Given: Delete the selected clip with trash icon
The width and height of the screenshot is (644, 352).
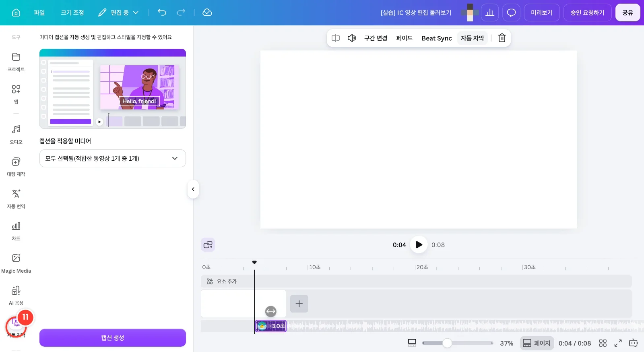Looking at the screenshot, I should click(x=502, y=38).
